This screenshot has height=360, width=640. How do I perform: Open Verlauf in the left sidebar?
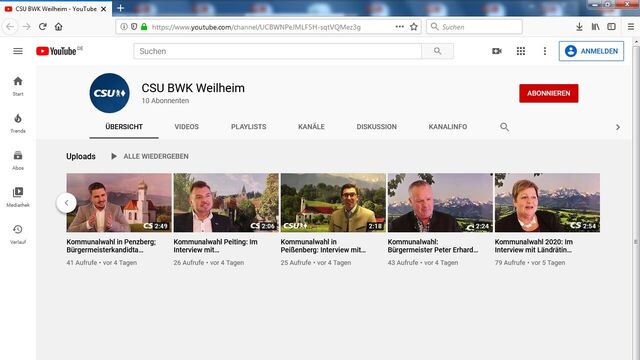tap(18, 234)
